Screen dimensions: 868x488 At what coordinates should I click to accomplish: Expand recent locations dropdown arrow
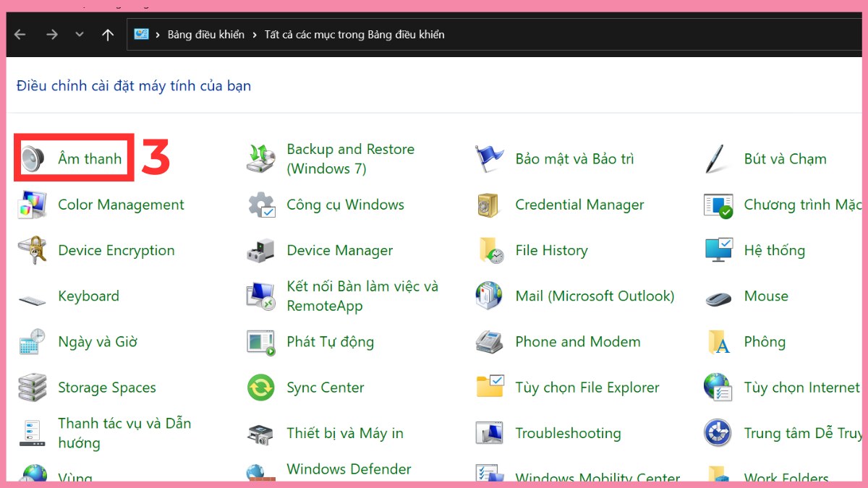pyautogui.click(x=80, y=35)
